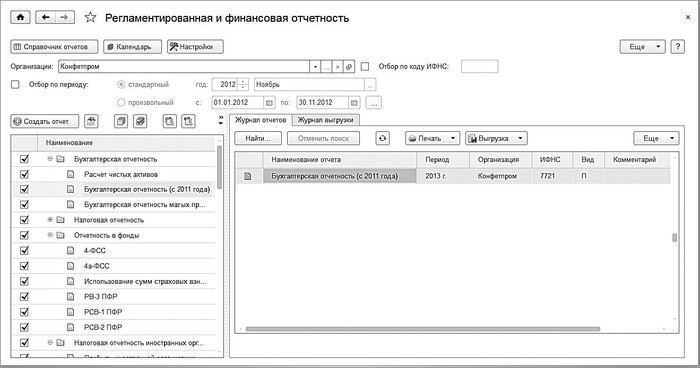The width and height of the screenshot is (700, 368).
Task: Open the Выгрузка dropdown
Action: point(496,138)
